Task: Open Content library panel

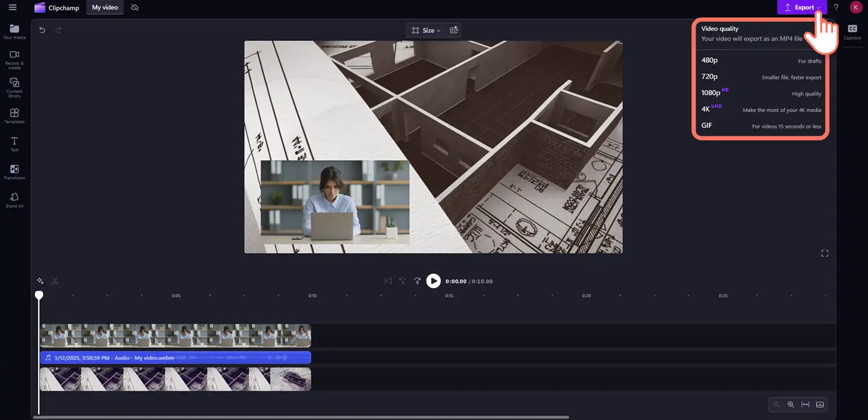Action: point(14,88)
